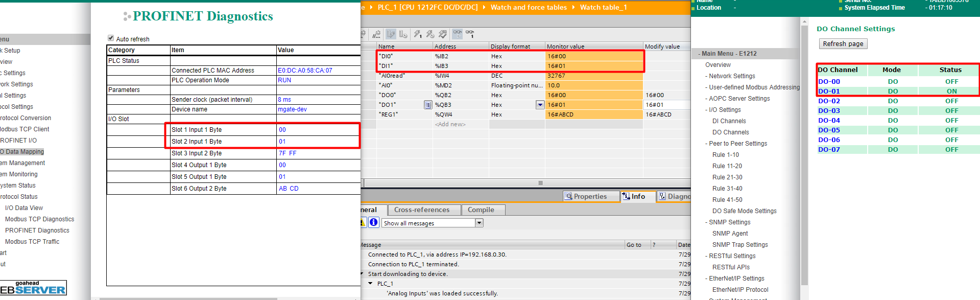Open the DO-07 channel link
The width and height of the screenshot is (980, 300).
[x=829, y=149]
